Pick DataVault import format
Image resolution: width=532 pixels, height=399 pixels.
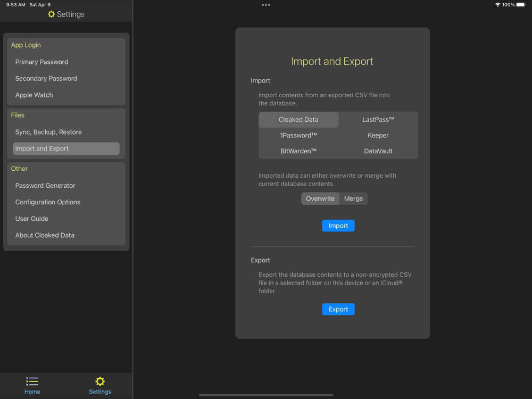click(x=378, y=151)
